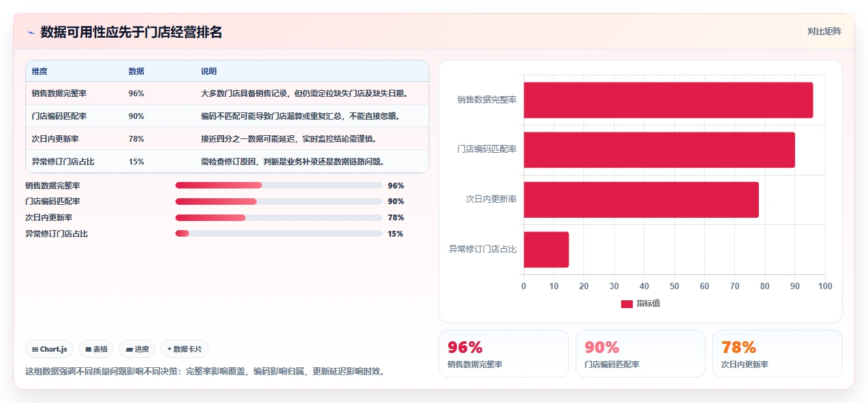Click the page title 数据可用性应先于门店经营排名

[131, 32]
